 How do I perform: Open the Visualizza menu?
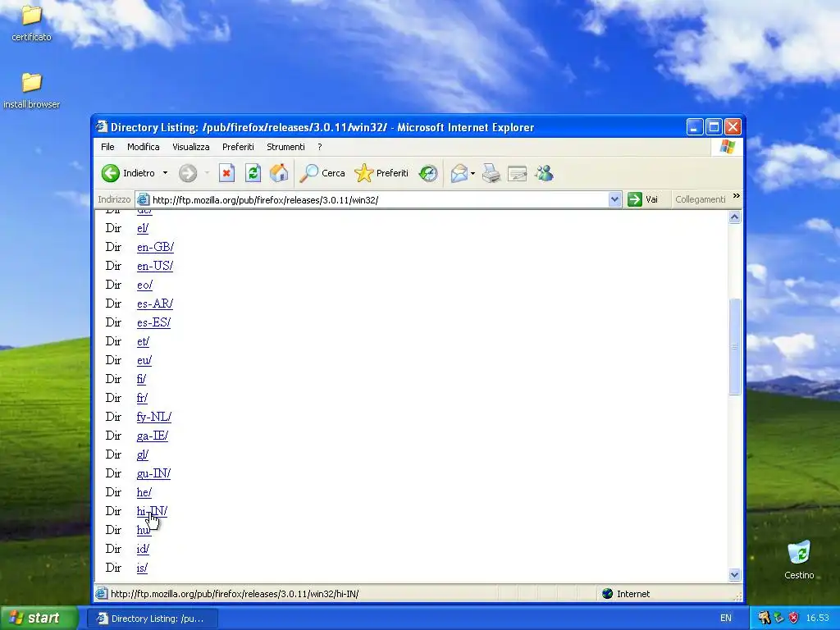(x=190, y=147)
